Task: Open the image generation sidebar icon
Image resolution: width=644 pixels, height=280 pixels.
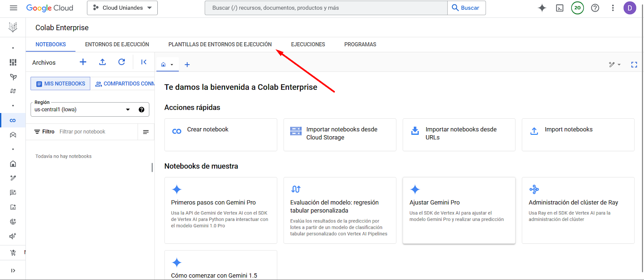Action: click(13, 207)
